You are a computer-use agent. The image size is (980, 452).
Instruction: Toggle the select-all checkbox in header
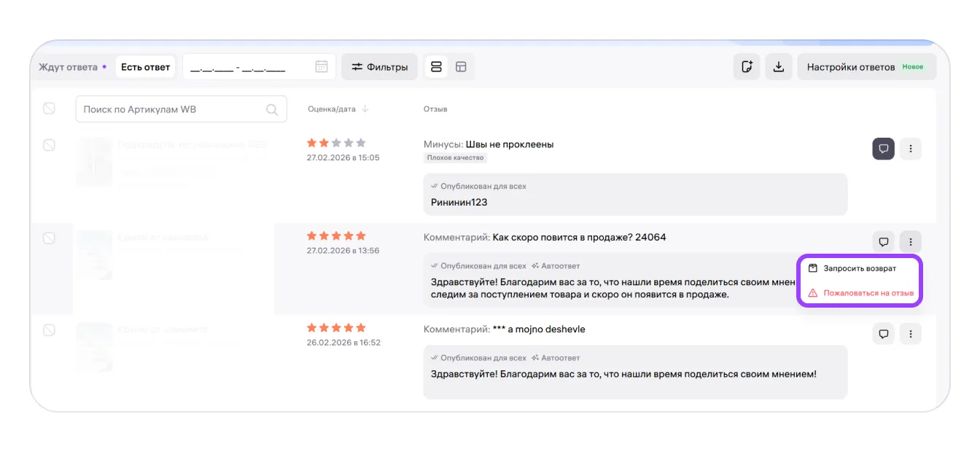pyautogui.click(x=49, y=109)
